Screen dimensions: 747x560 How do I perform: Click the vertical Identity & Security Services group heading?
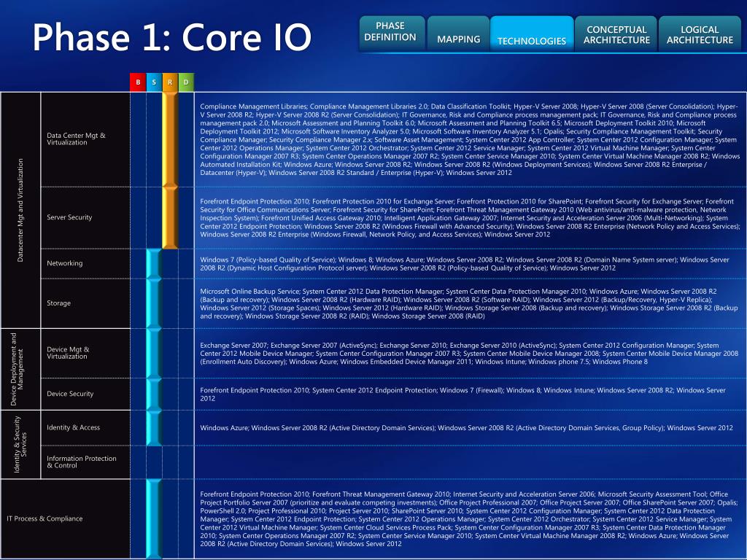pyautogui.click(x=20, y=444)
